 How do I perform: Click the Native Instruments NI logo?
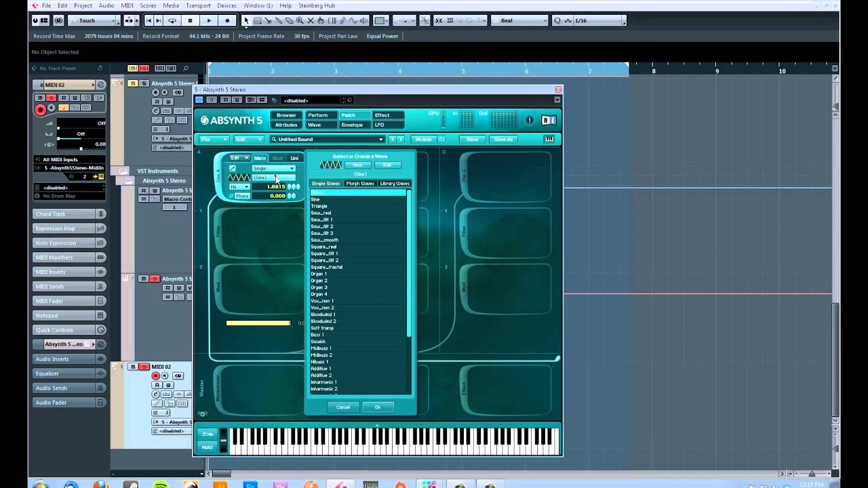549,121
